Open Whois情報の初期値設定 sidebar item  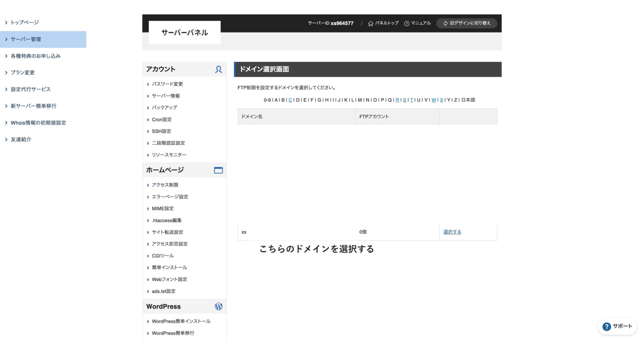(38, 123)
